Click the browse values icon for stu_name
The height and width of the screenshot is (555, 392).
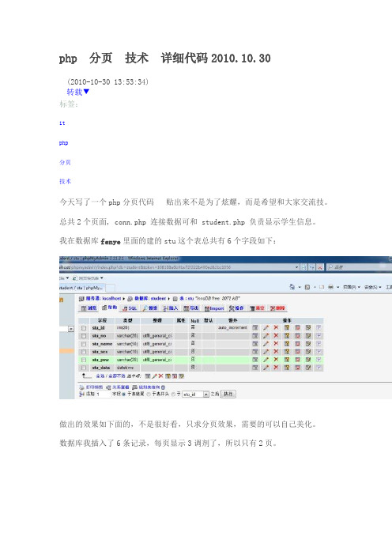click(x=255, y=344)
